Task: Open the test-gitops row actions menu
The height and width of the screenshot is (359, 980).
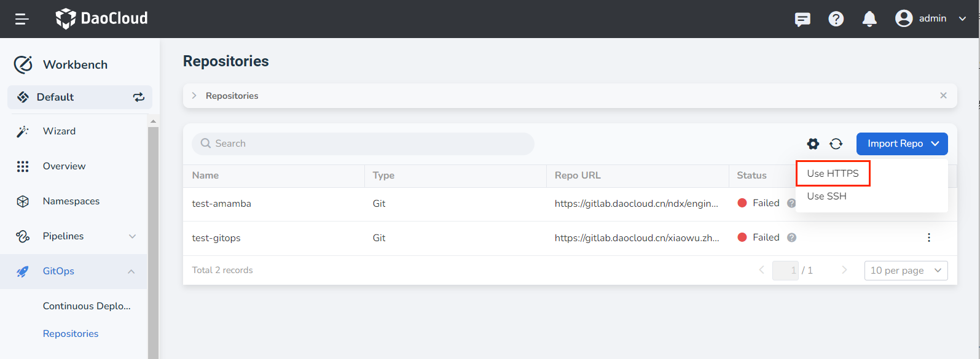Action: 929,237
